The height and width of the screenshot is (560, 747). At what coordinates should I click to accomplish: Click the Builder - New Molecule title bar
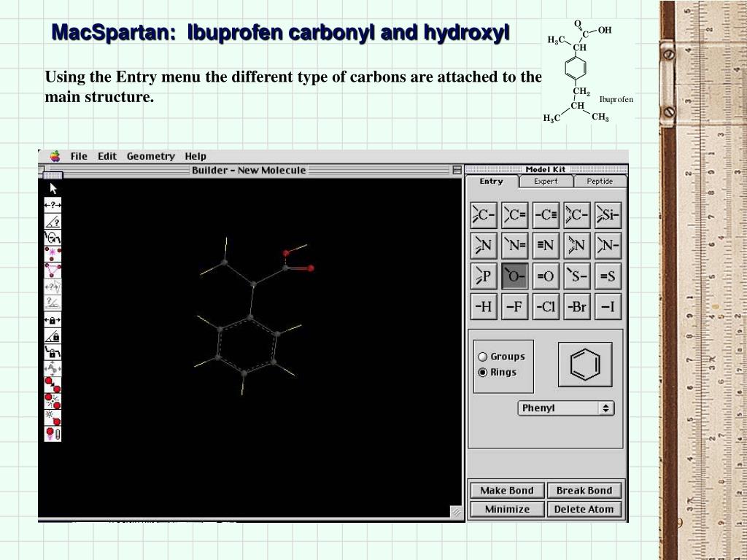(249, 170)
